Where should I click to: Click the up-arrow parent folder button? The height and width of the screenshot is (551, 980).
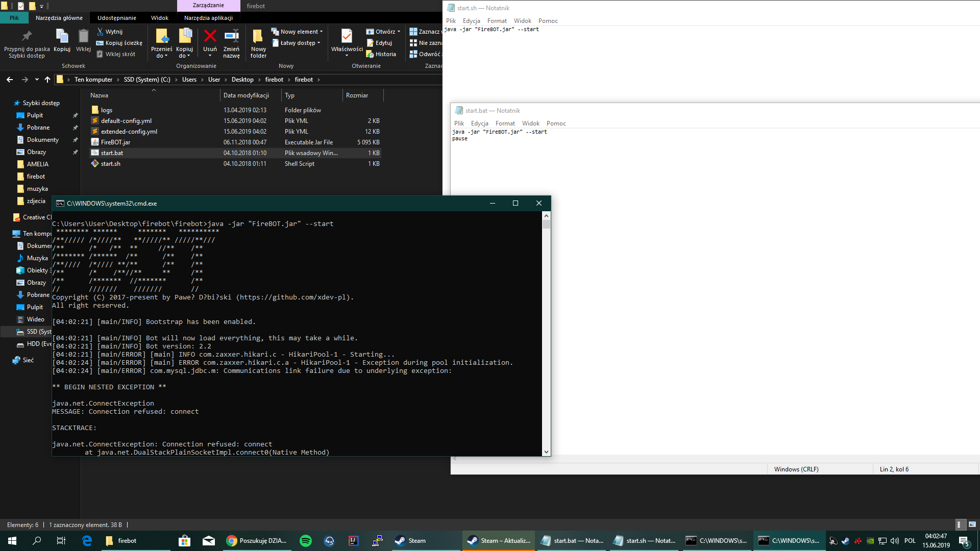47,80
